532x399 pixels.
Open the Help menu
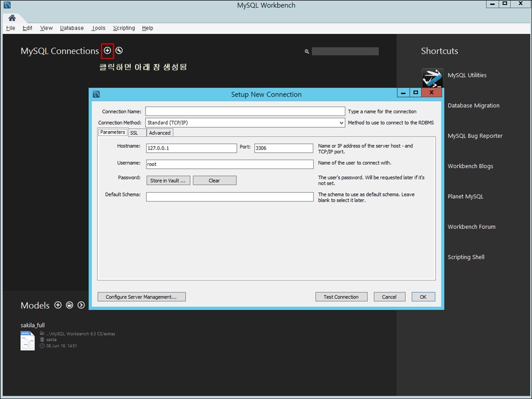[148, 28]
